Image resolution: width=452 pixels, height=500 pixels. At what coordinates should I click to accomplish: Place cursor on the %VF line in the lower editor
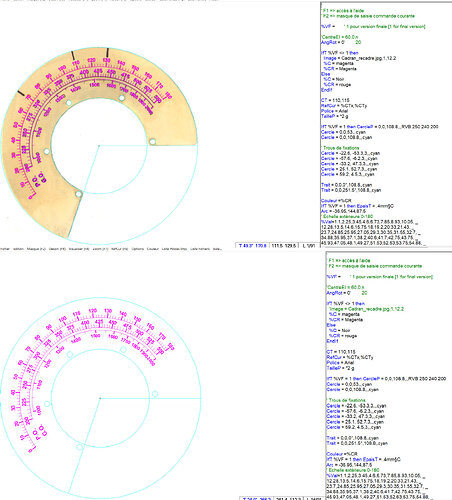point(380,277)
